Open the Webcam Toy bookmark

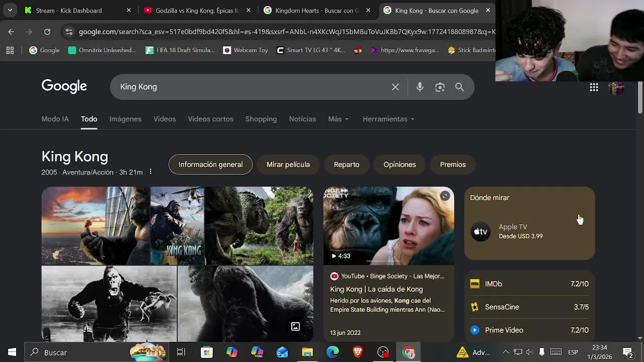(x=245, y=50)
